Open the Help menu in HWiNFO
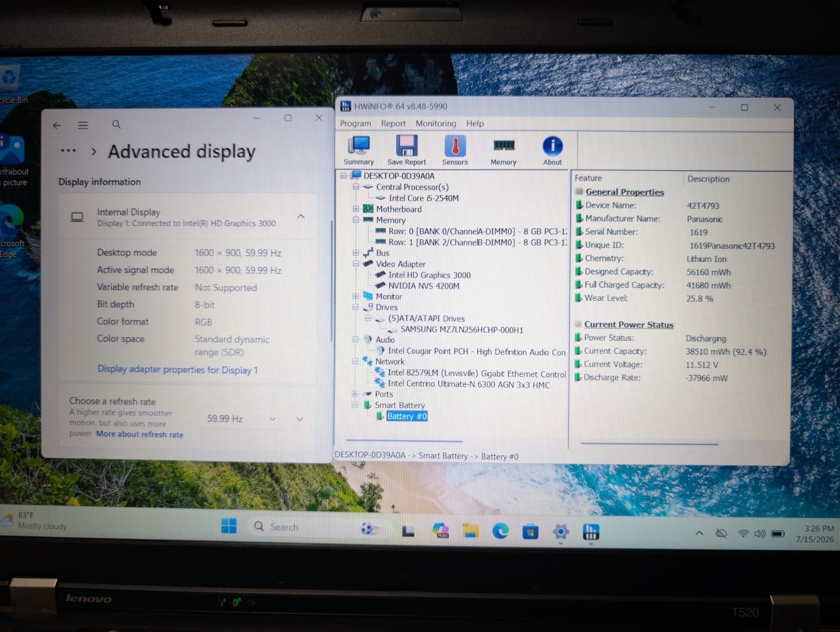The height and width of the screenshot is (632, 840). point(475,123)
